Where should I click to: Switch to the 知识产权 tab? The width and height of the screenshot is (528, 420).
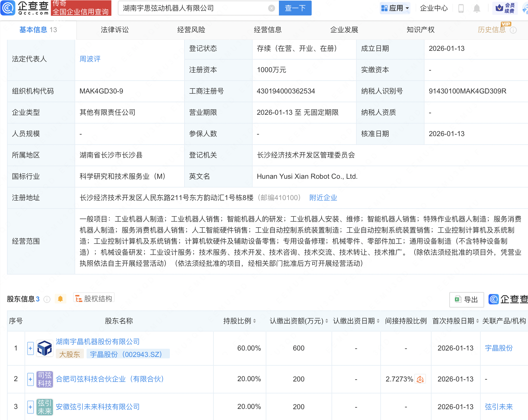(x=420, y=29)
